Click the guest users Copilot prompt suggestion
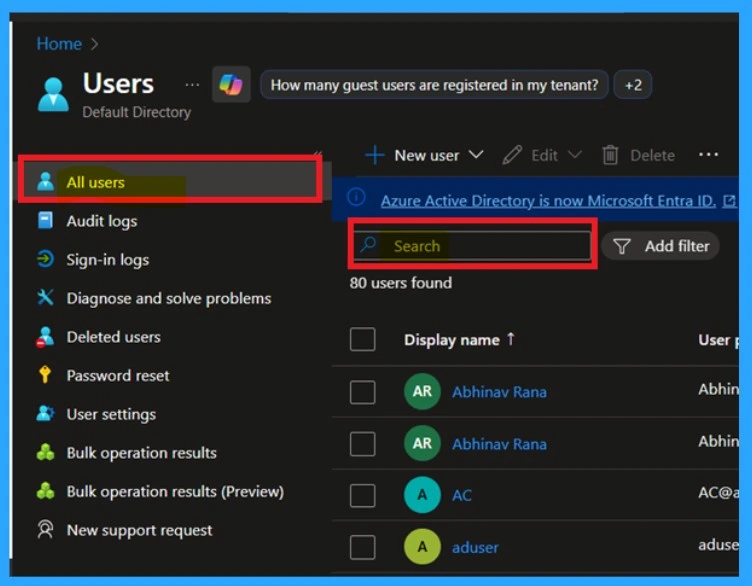752x586 pixels. click(x=434, y=85)
